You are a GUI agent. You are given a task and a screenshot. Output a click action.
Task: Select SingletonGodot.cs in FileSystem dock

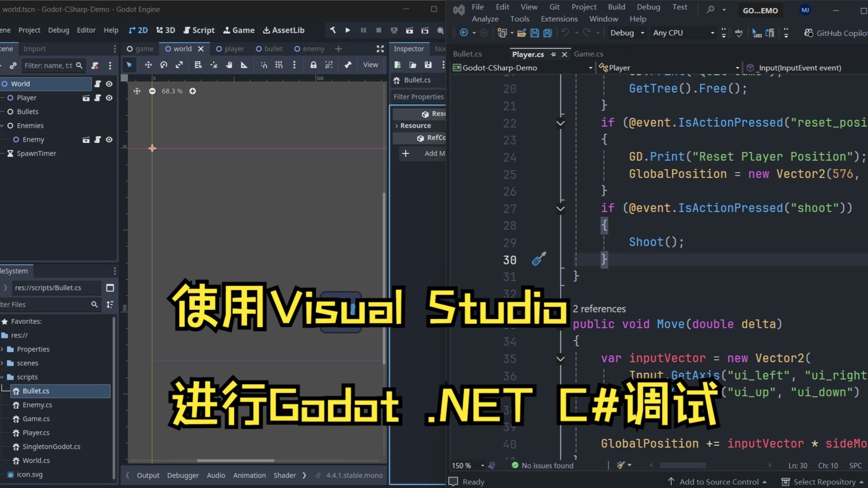(51, 447)
